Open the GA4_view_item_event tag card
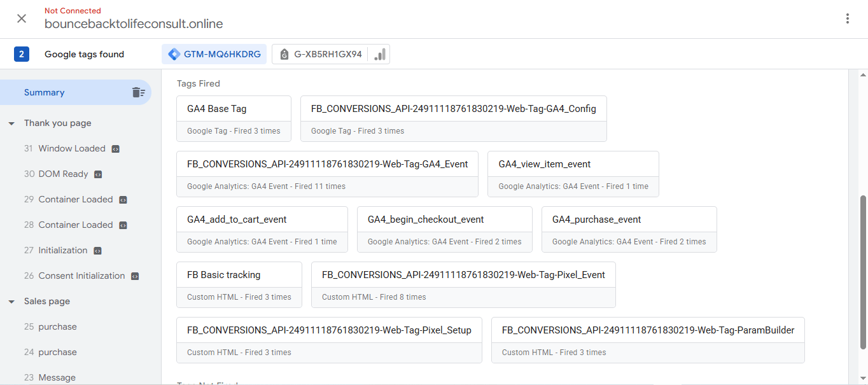Screen dimensions: 868x385 (x=573, y=174)
